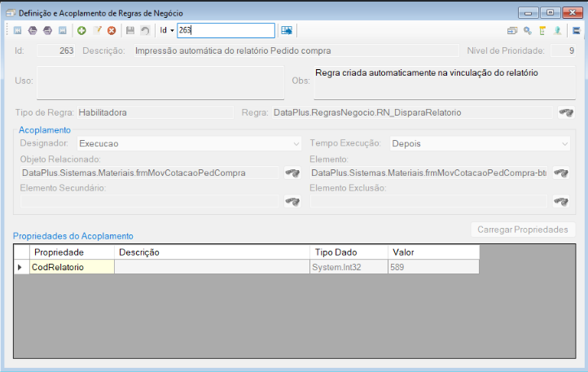588x372 pixels.
Task: Click the empty Descrição cell of CodRelatorio row
Action: coord(213,267)
